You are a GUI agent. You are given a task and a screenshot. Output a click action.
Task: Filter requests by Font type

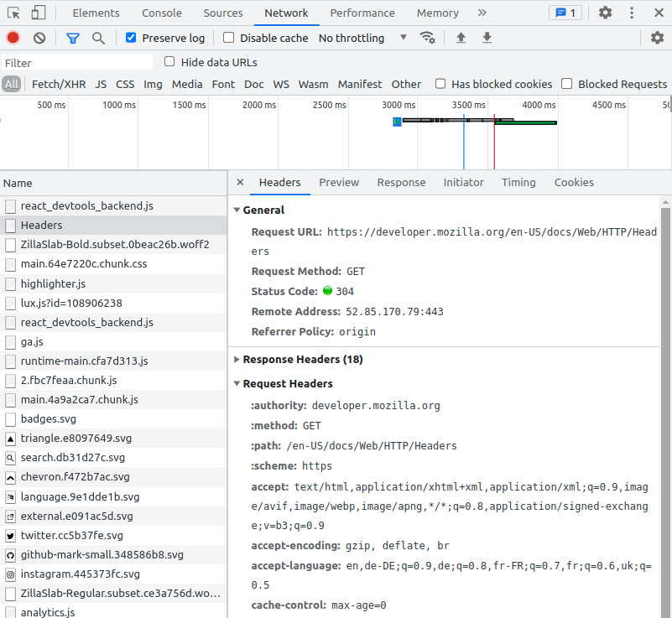223,85
